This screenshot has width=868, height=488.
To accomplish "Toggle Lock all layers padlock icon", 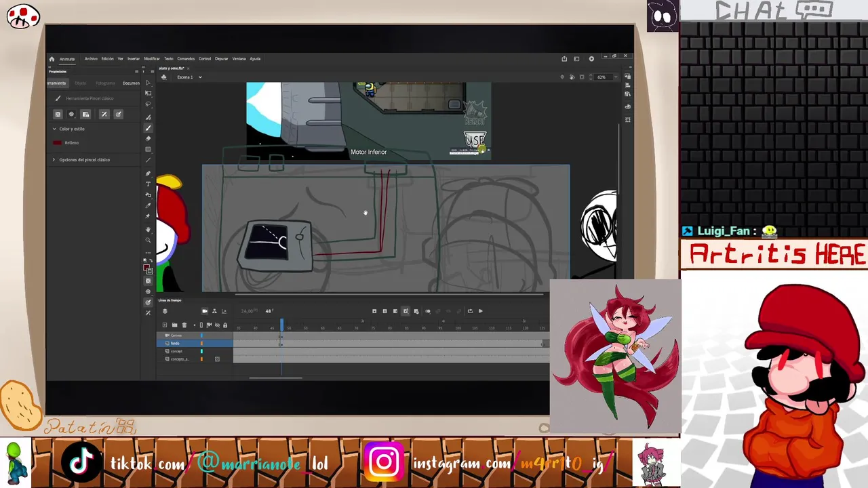I will pos(225,325).
